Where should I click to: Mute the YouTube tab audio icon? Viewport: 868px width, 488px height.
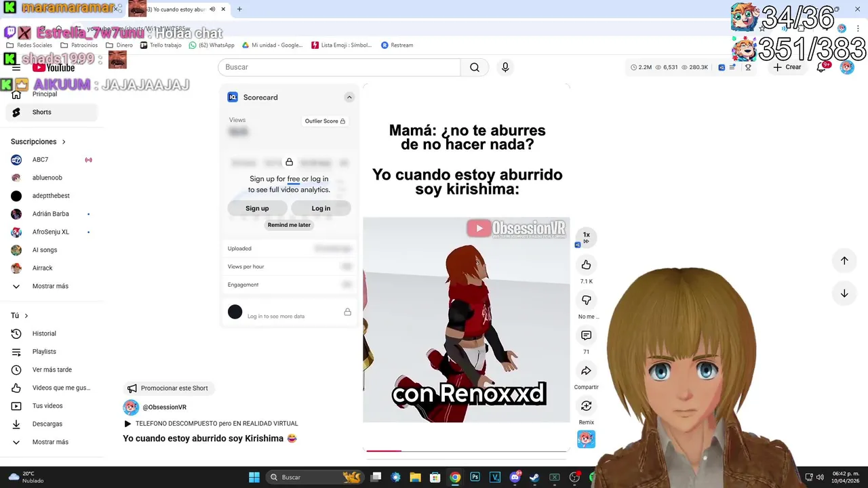[212, 9]
